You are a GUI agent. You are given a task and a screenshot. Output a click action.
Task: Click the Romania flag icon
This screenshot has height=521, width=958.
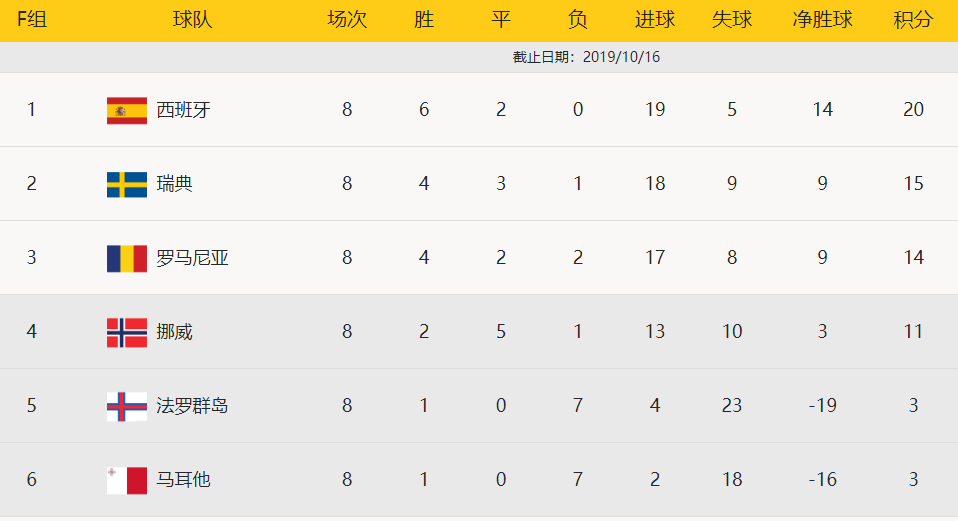pyautogui.click(x=126, y=258)
